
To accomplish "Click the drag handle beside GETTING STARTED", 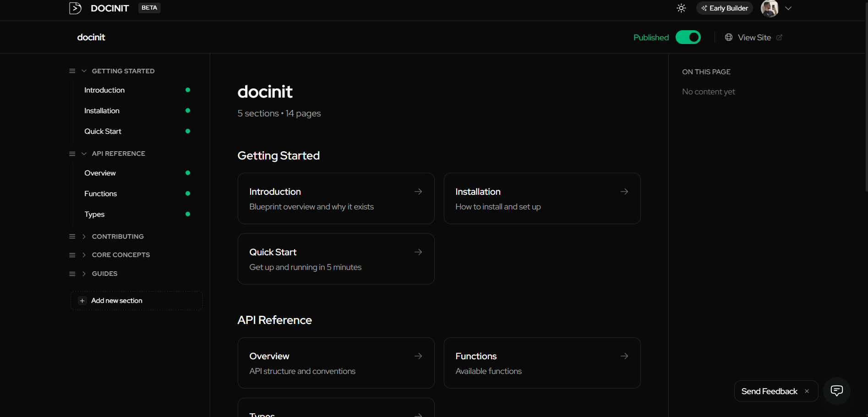I will pyautogui.click(x=72, y=71).
